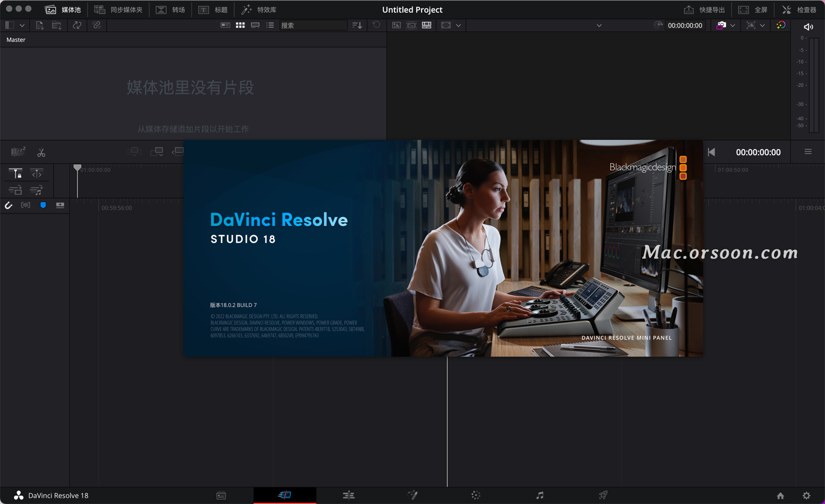Click the 快捷导出 quick export button

pos(704,10)
